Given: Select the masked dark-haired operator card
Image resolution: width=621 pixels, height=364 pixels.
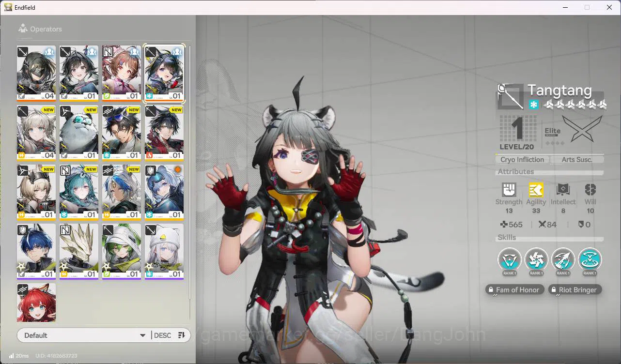Looking at the screenshot, I should [36, 74].
